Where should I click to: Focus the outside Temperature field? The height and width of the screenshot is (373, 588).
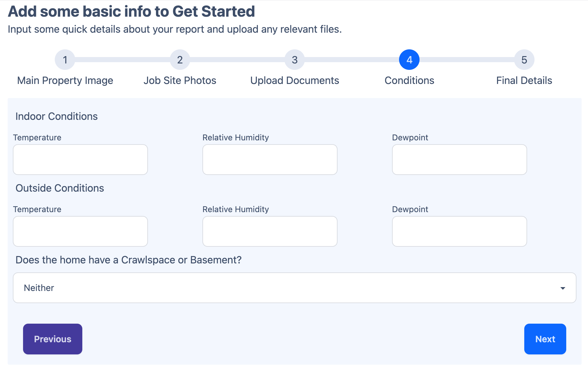(x=80, y=231)
